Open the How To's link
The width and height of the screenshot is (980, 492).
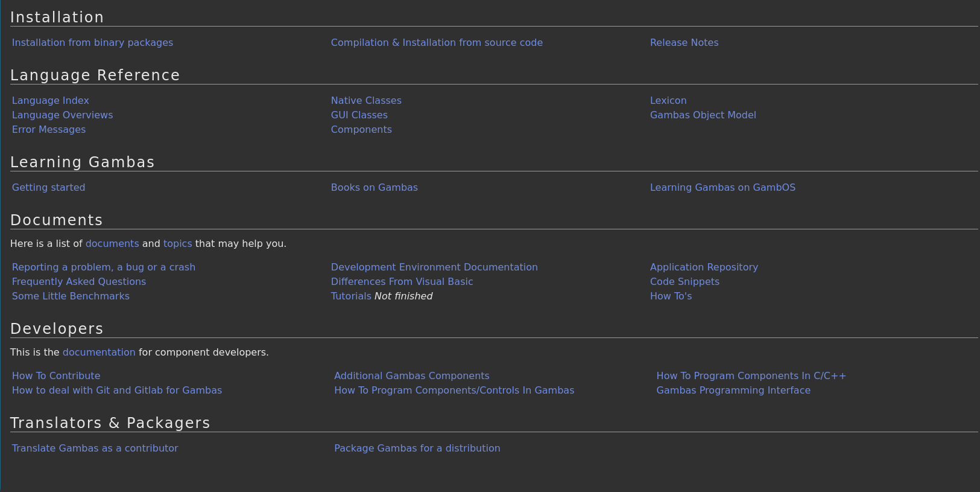click(671, 296)
